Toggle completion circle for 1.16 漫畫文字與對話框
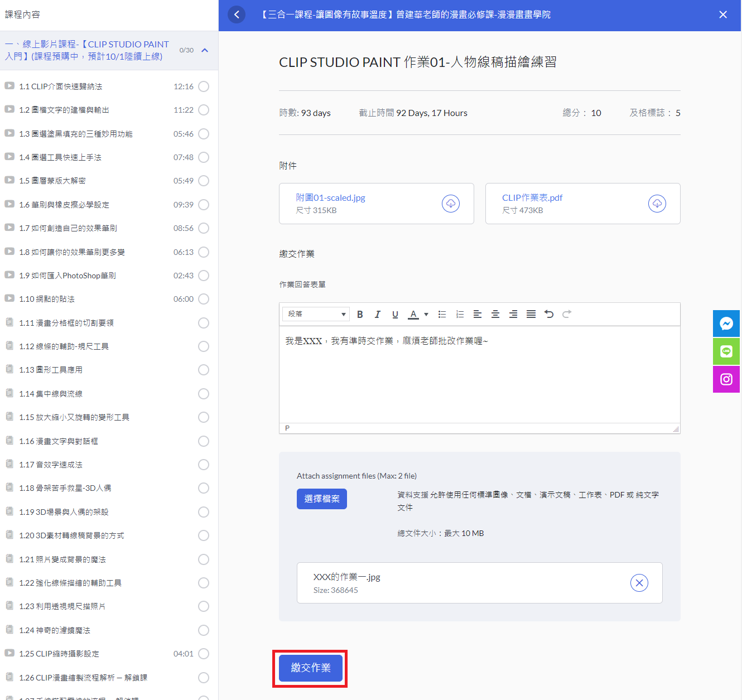Image resolution: width=742 pixels, height=700 pixels. (204, 441)
